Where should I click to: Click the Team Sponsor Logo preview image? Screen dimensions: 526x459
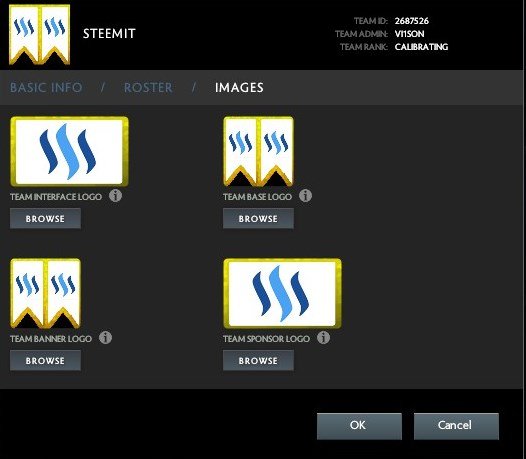click(282, 293)
